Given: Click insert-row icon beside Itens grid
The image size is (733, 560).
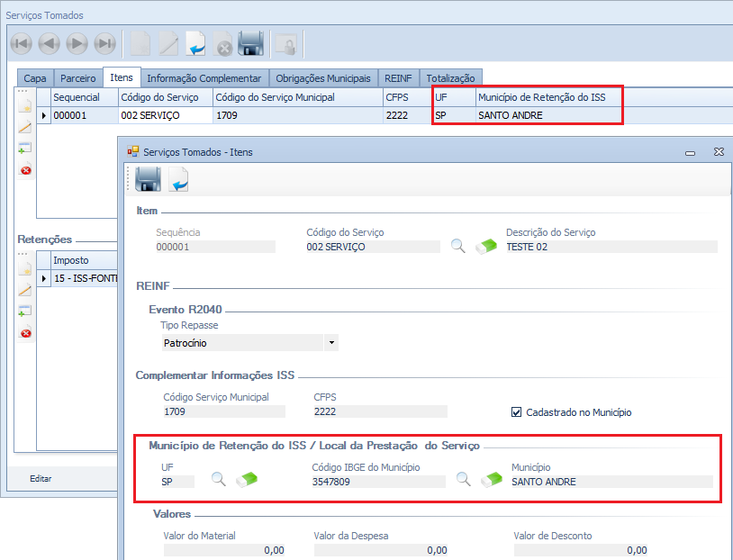Looking at the screenshot, I should (x=25, y=149).
